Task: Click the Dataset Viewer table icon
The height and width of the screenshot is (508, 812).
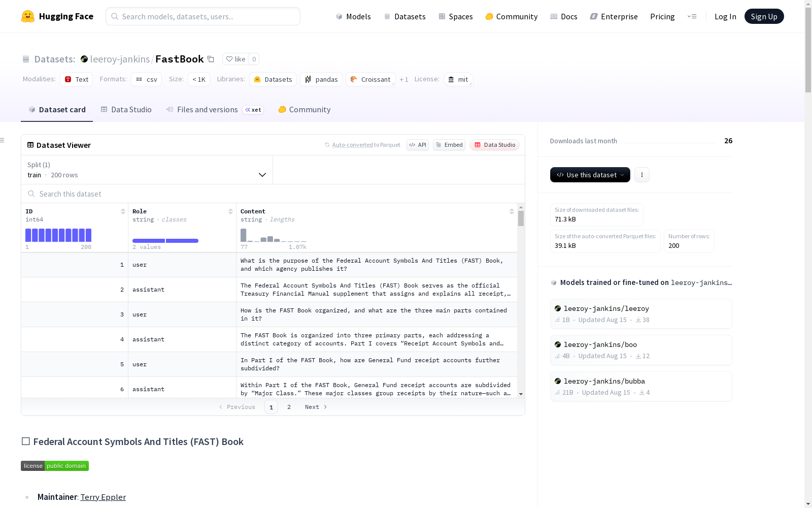Action: tap(30, 145)
